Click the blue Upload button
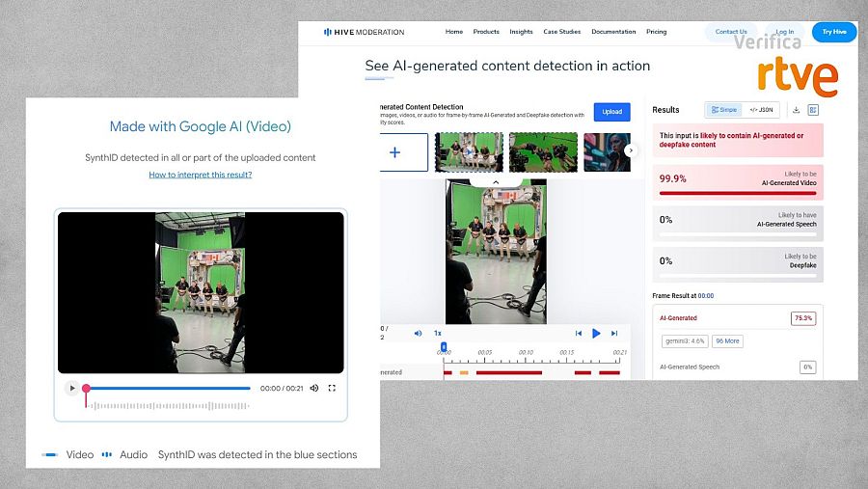This screenshot has height=489, width=868. tap(611, 111)
